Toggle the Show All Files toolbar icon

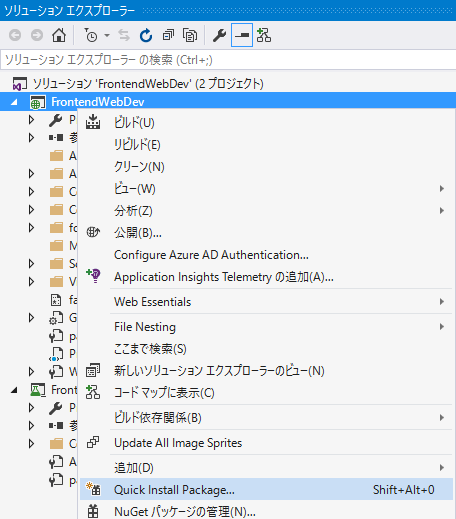tap(190, 35)
